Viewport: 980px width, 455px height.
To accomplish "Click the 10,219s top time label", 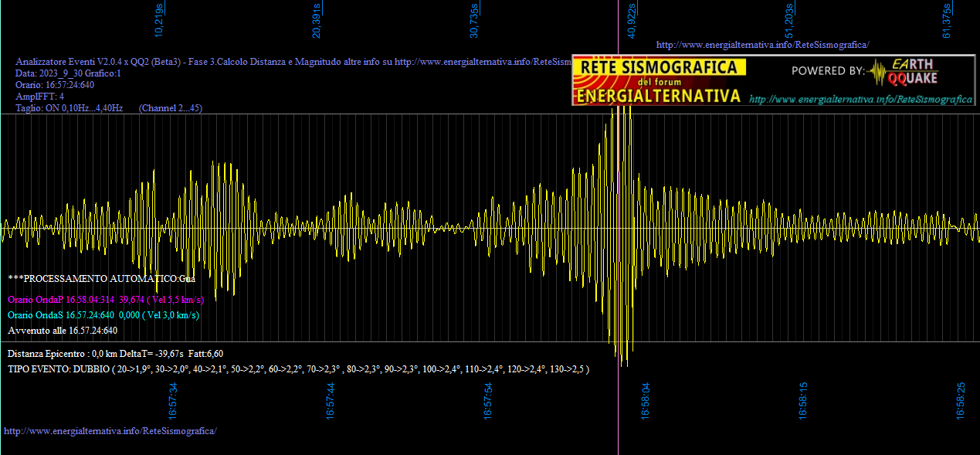I will pos(160,21).
